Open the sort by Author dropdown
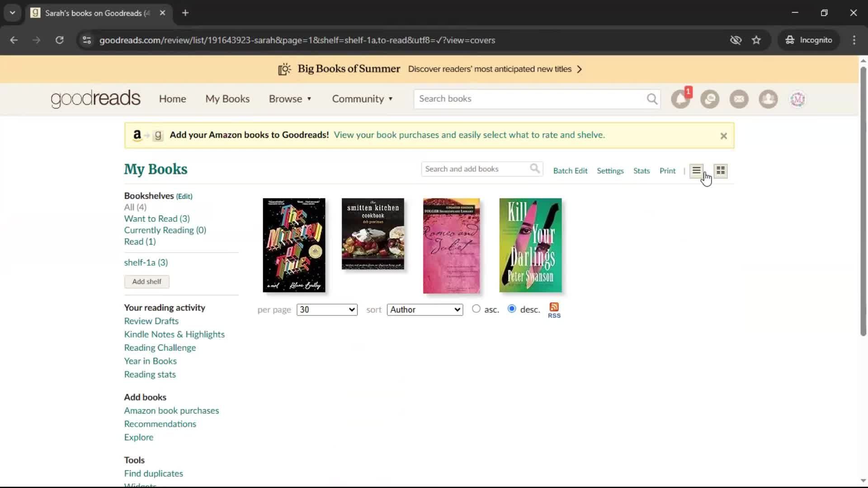868x488 pixels. click(425, 310)
